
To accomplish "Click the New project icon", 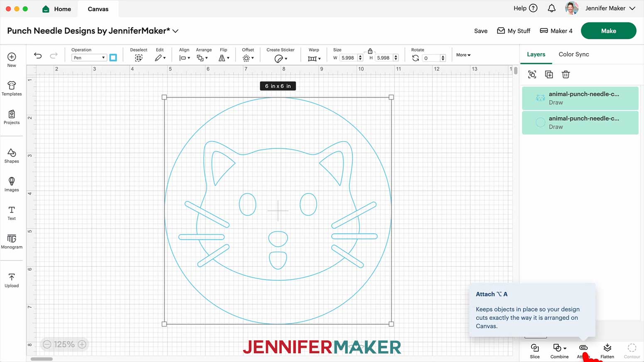I will 12,57.
